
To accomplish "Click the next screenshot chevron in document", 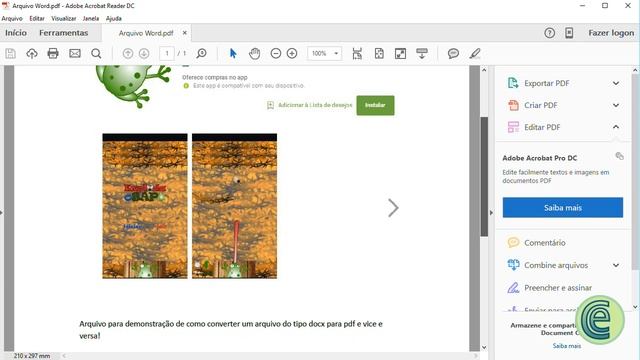I will (393, 208).
